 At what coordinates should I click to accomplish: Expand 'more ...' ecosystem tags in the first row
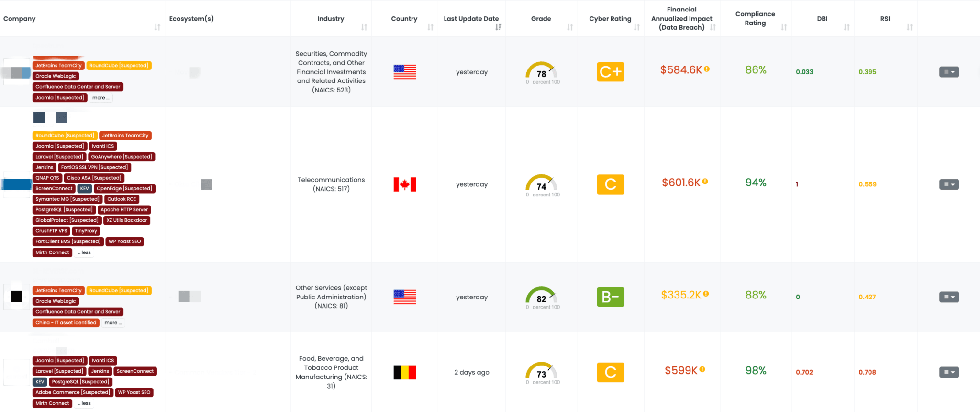pos(100,97)
